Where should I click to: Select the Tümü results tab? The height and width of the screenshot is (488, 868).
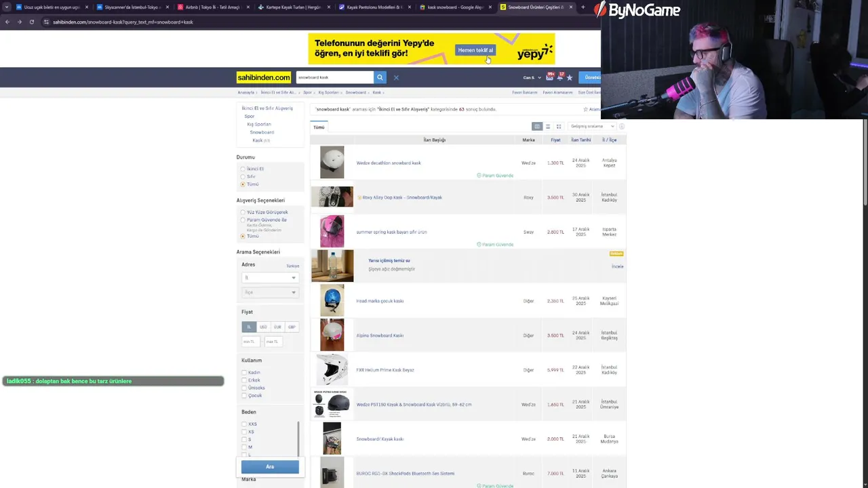319,127
